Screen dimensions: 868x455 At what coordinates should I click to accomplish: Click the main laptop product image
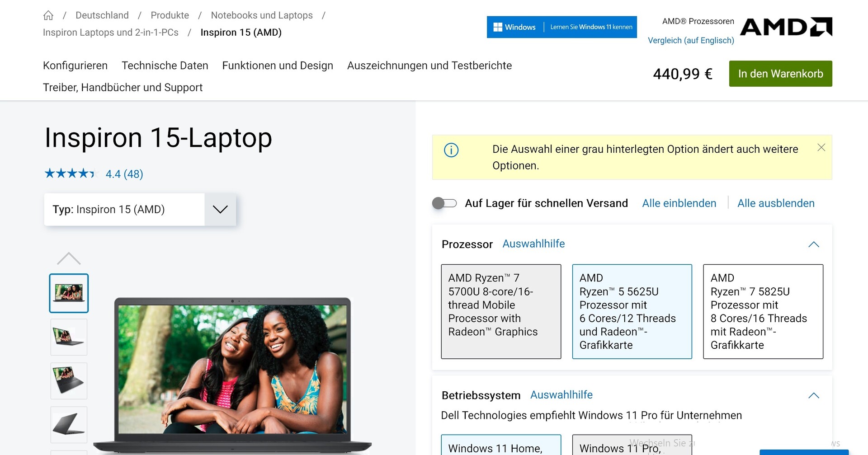[x=232, y=376]
